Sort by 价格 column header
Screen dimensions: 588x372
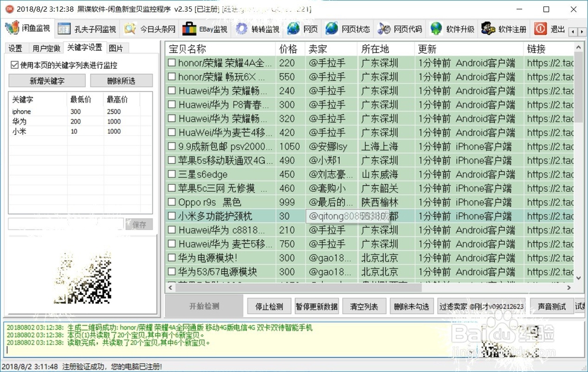(x=290, y=49)
